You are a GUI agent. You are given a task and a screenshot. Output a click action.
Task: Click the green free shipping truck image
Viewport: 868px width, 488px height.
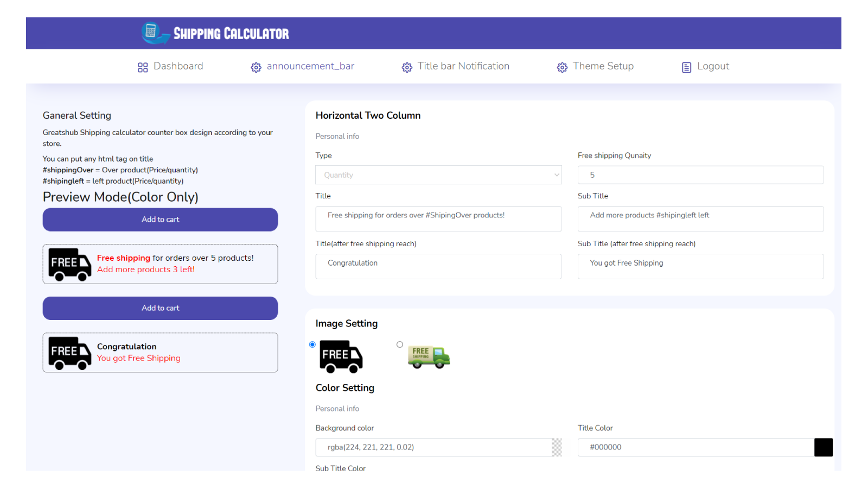(429, 357)
